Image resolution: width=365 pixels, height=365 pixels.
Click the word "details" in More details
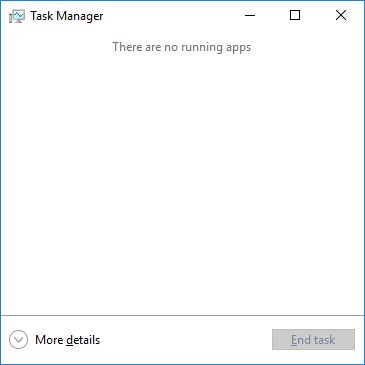tap(83, 340)
